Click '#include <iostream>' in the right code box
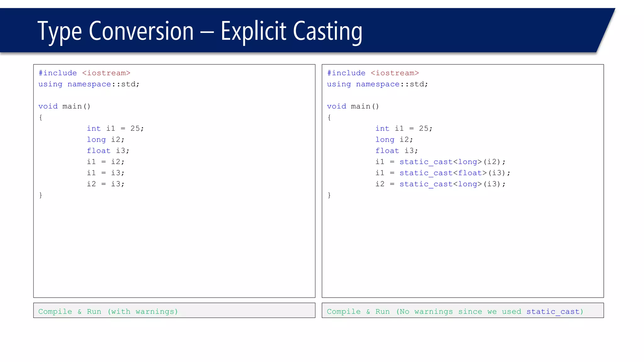Image resolution: width=644 pixels, height=362 pixels. [373, 73]
